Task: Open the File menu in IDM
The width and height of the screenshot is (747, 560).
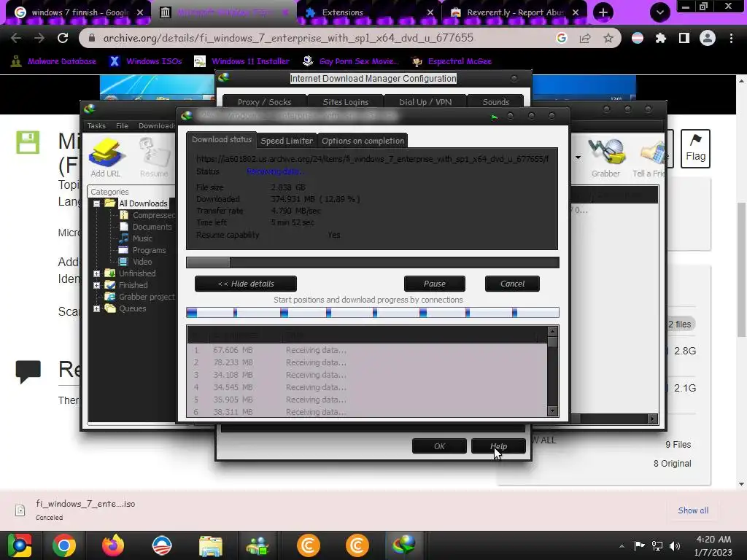Action: [122, 125]
